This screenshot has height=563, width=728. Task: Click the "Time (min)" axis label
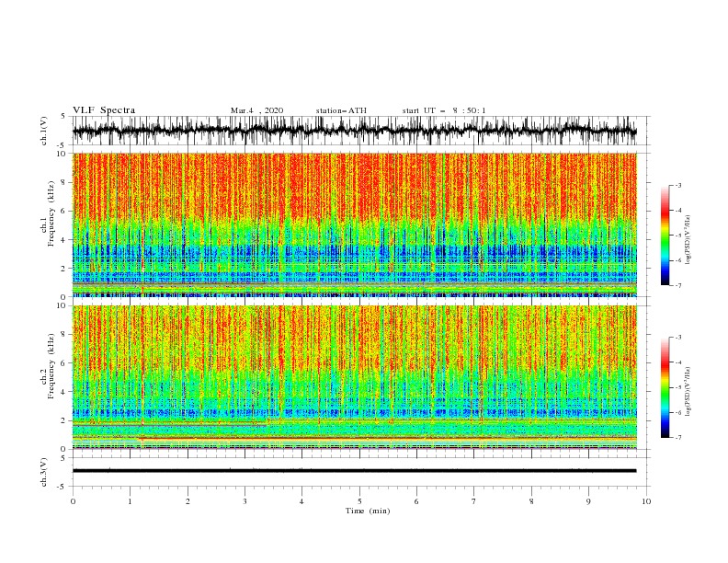tap(368, 511)
